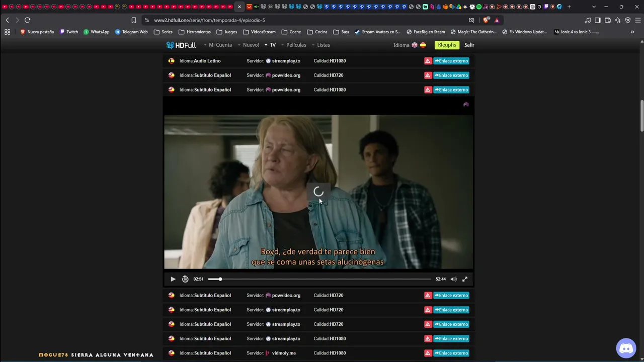Open the Series bookmarks folder
Viewport: 644px width, 362px height.
click(x=163, y=32)
